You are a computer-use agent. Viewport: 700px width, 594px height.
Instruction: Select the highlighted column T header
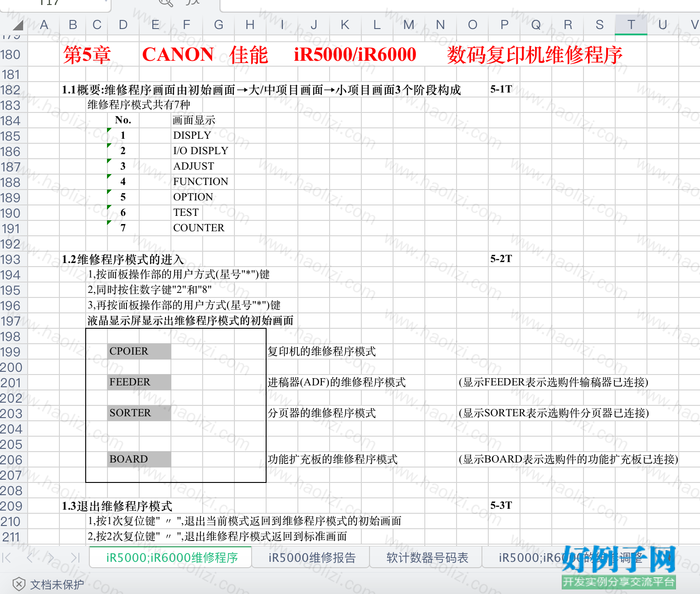[x=631, y=25]
